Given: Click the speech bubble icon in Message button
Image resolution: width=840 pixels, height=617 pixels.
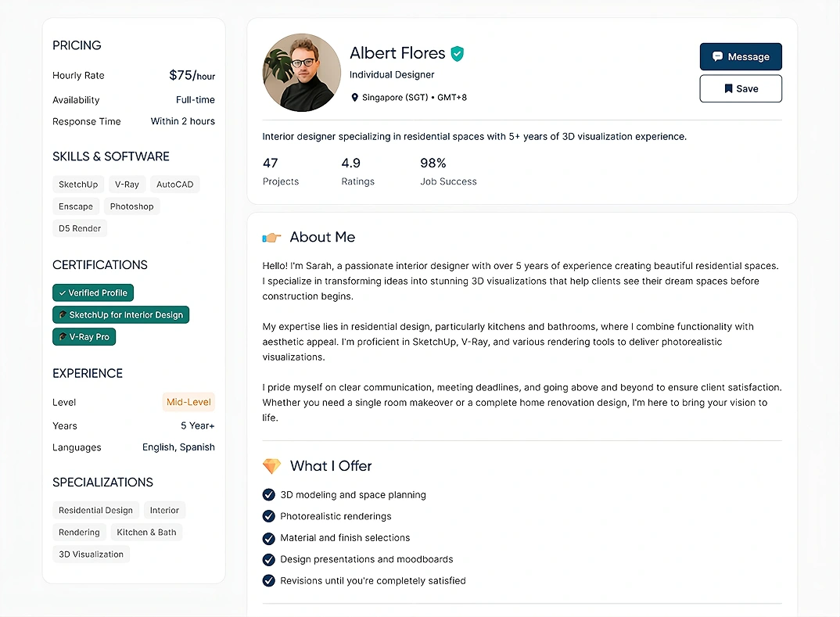Looking at the screenshot, I should (717, 57).
